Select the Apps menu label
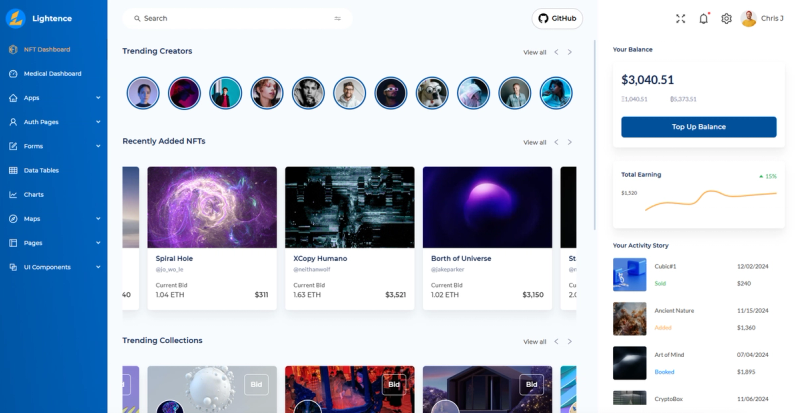The image size is (800, 413). point(32,98)
